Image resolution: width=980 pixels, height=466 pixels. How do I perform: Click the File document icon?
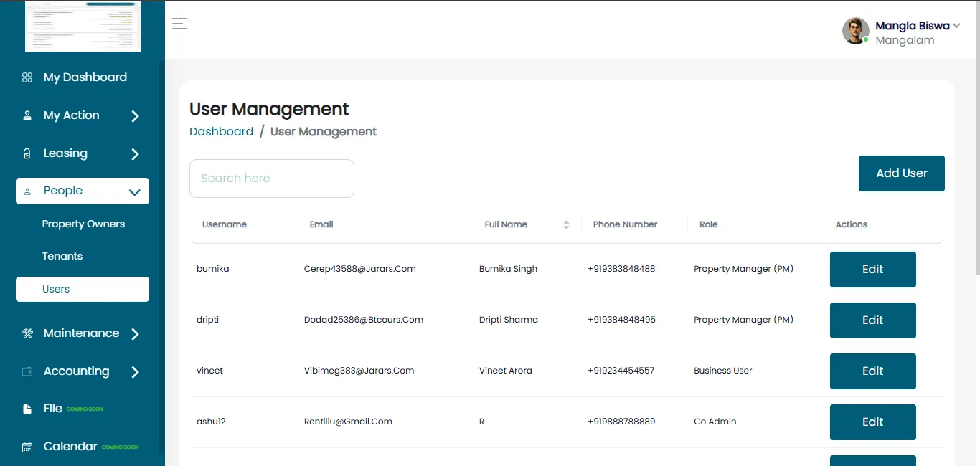pyautogui.click(x=27, y=409)
